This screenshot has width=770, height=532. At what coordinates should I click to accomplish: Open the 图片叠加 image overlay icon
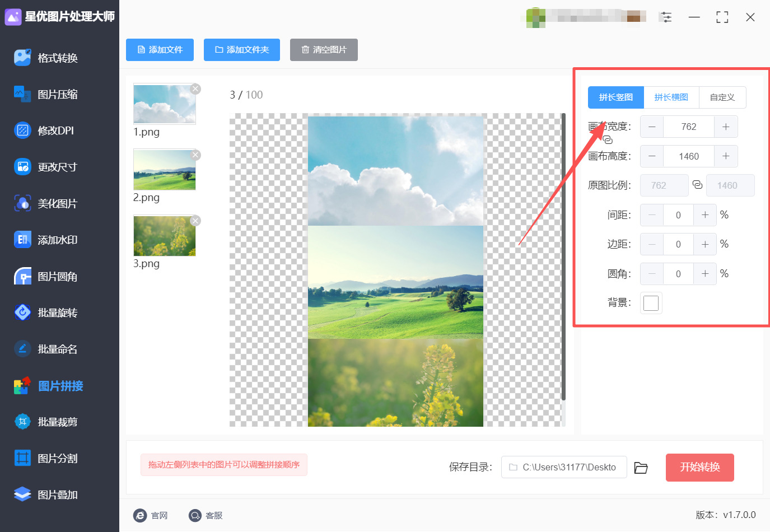point(22,494)
